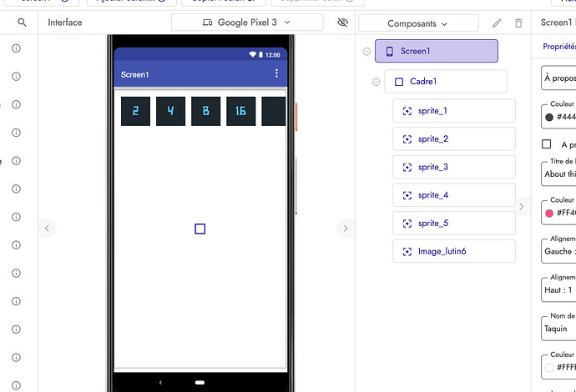Click the search magnifier icon
The image size is (576, 392).
(x=22, y=23)
